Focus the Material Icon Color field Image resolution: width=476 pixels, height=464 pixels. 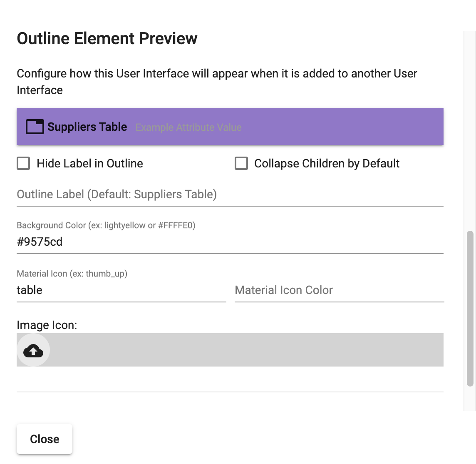click(x=340, y=290)
